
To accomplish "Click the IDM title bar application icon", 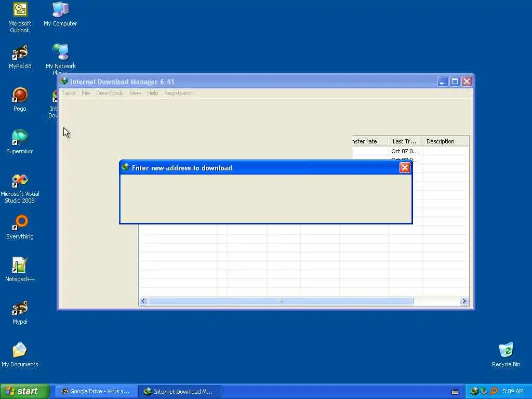I will tap(64, 82).
